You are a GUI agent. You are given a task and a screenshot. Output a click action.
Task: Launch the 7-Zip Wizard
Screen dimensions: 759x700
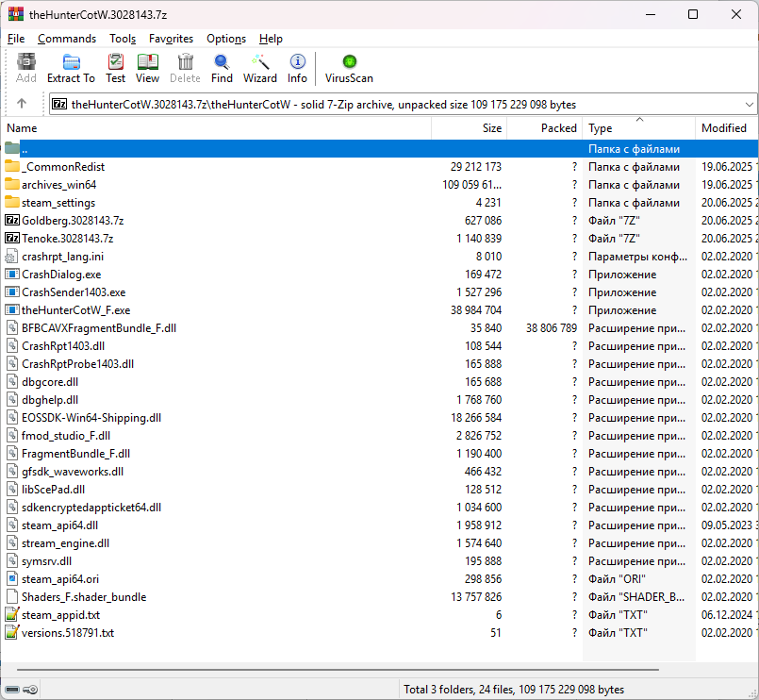(259, 66)
